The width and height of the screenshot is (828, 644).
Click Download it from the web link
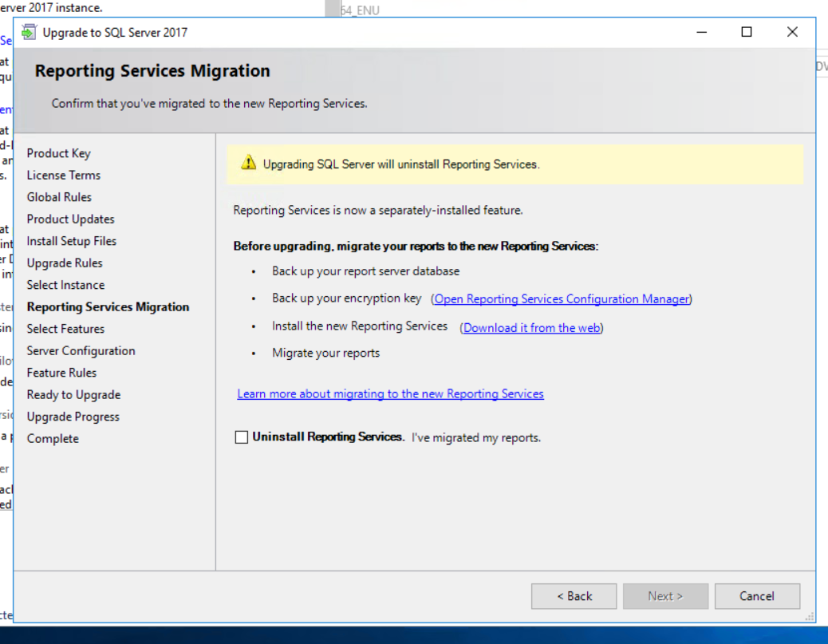click(531, 327)
